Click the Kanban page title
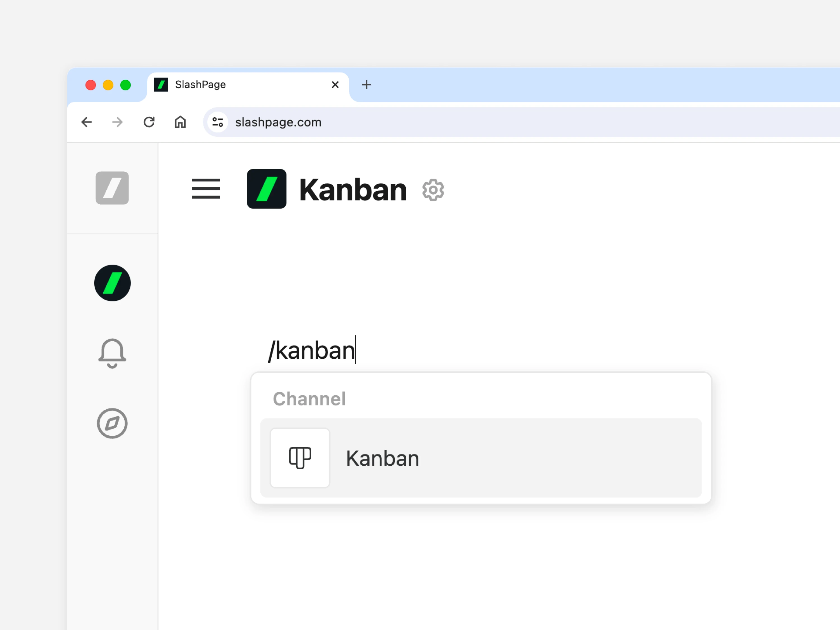 [x=353, y=190]
